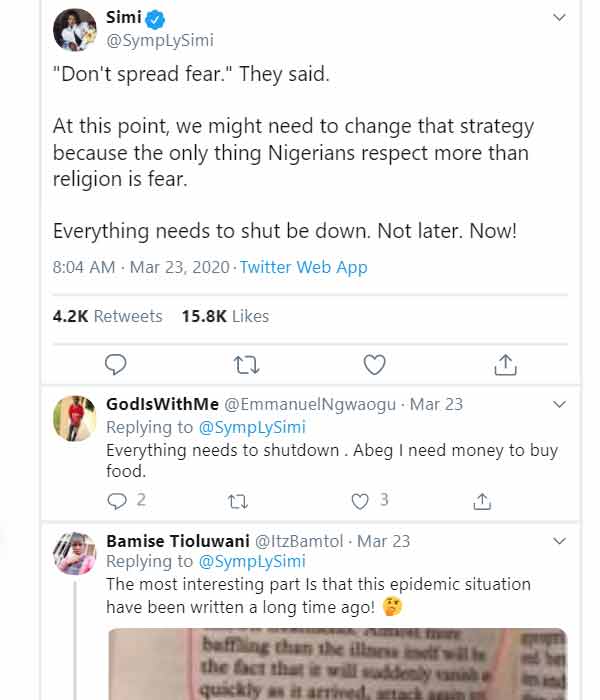Image resolution: width=600 pixels, height=700 pixels.
Task: View the 4.2K Retweets list
Action: click(107, 316)
